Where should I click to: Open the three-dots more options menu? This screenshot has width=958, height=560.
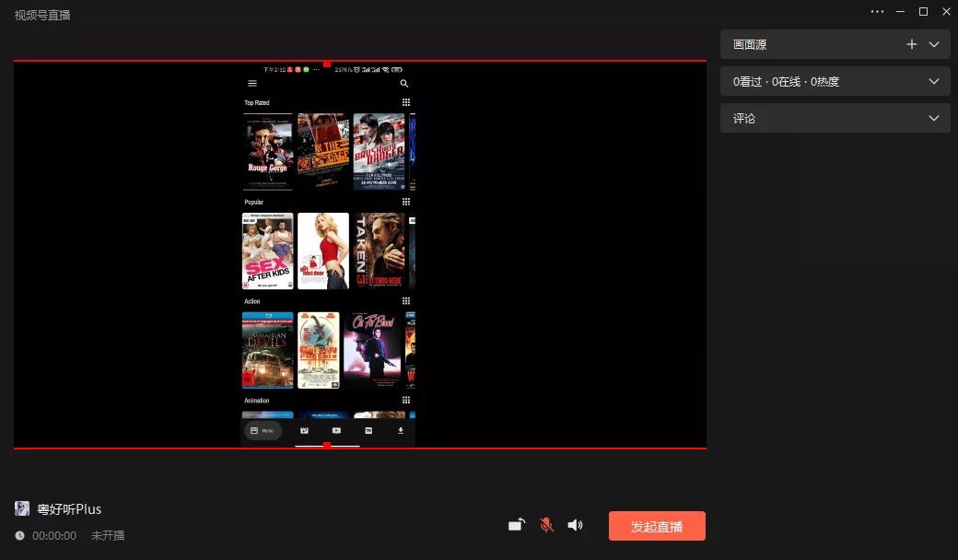click(877, 11)
